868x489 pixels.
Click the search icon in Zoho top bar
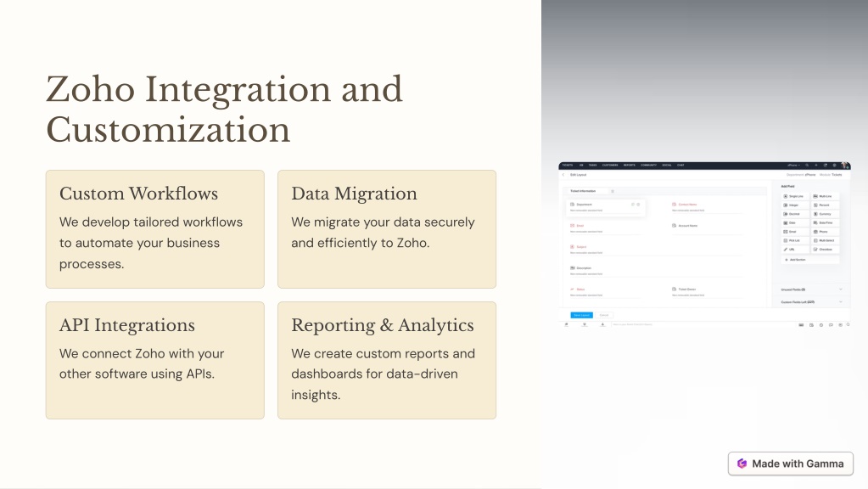(x=807, y=165)
